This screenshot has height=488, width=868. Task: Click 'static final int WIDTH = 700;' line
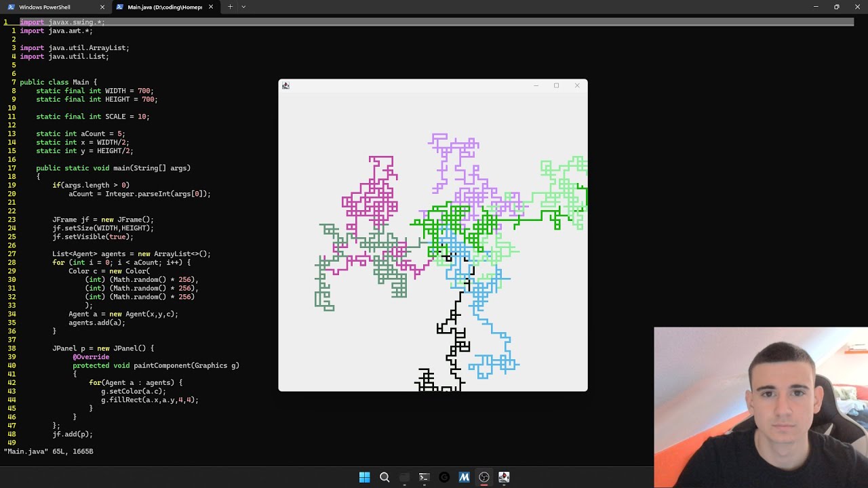[x=95, y=91]
